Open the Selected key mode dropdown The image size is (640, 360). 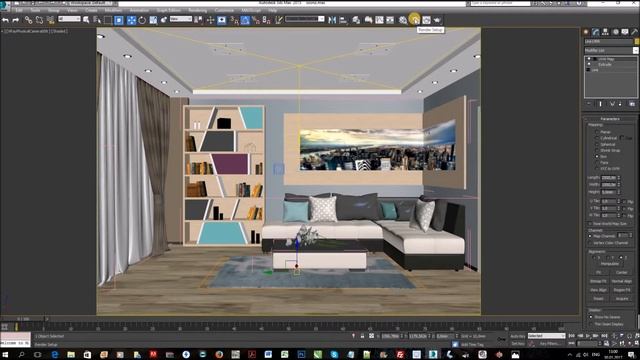546,336
